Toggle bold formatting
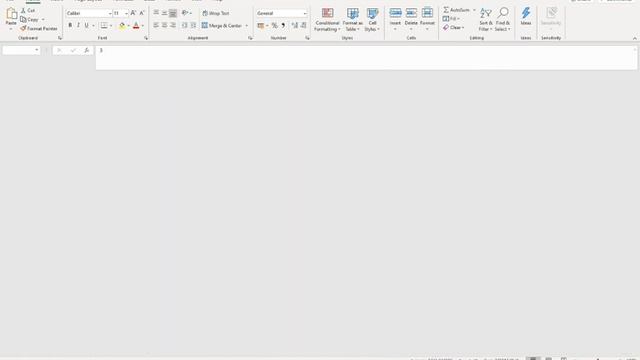Screen dimensions: 640x360 point(70,25)
